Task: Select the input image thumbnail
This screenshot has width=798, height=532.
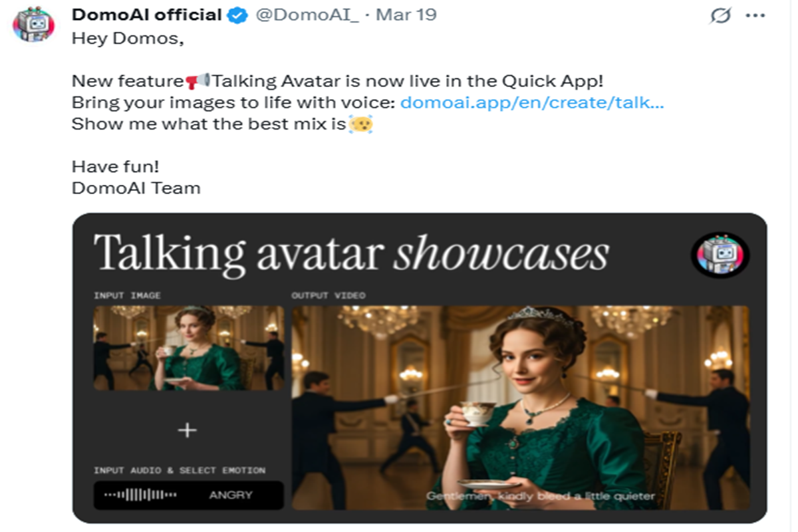Action: 188,348
